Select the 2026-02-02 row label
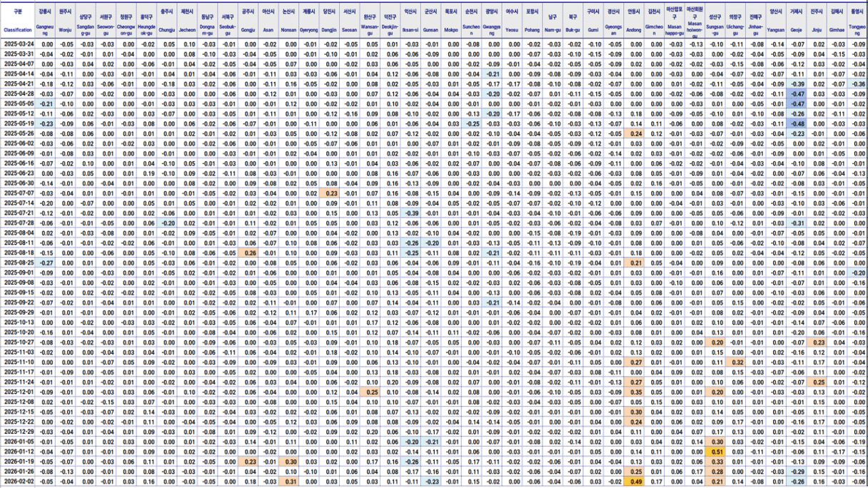868x488 pixels. point(18,482)
